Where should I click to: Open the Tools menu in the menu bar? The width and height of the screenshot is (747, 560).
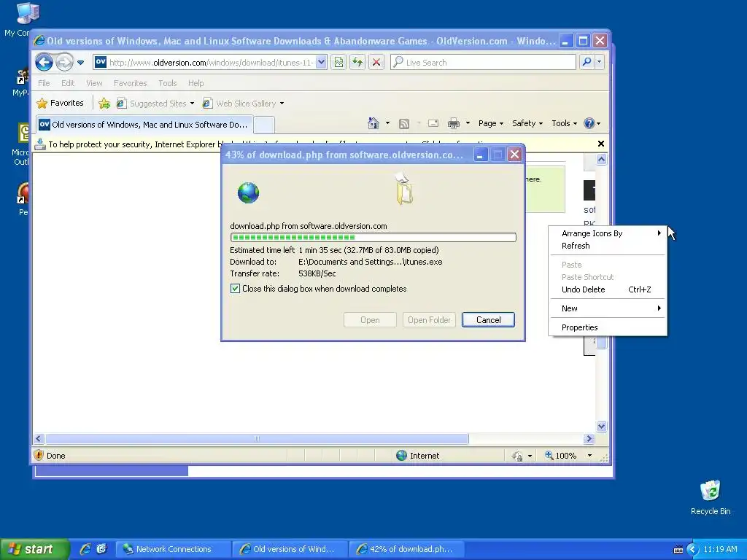pyautogui.click(x=168, y=83)
